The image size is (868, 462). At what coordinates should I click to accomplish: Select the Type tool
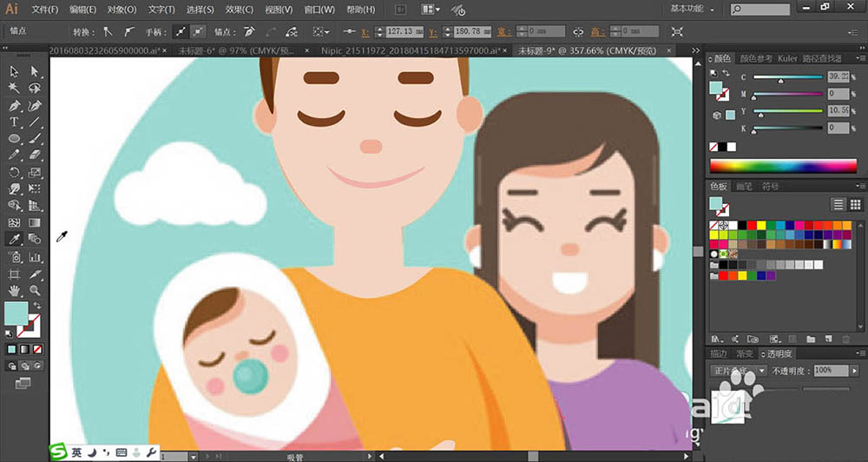click(14, 122)
